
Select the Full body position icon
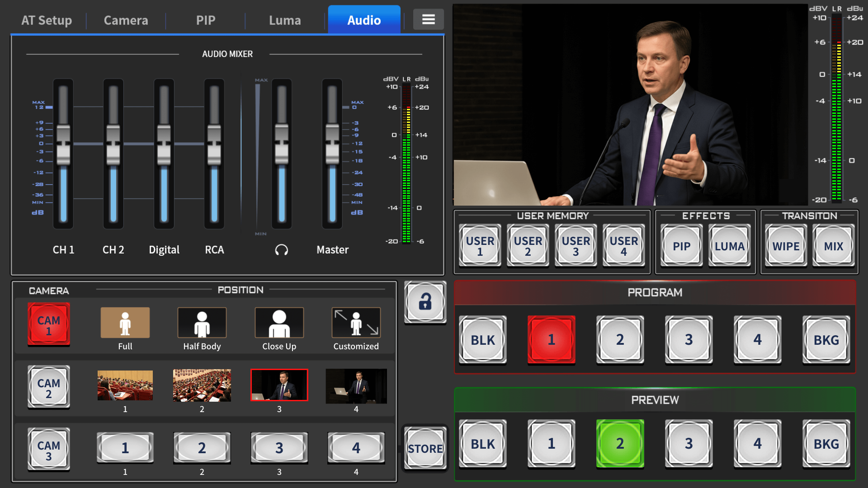click(125, 323)
